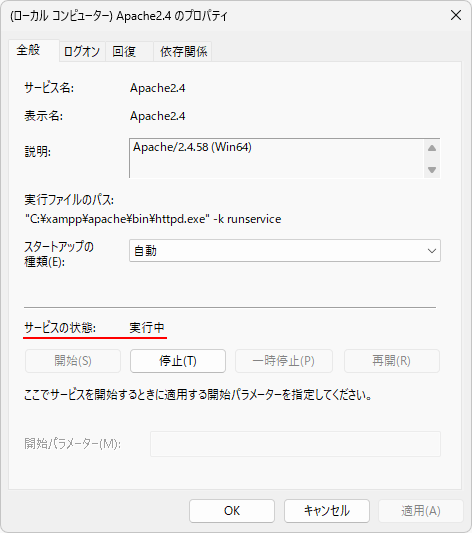The height and width of the screenshot is (533, 472).
Task: Click the キャンセル button
Action: coord(327,511)
